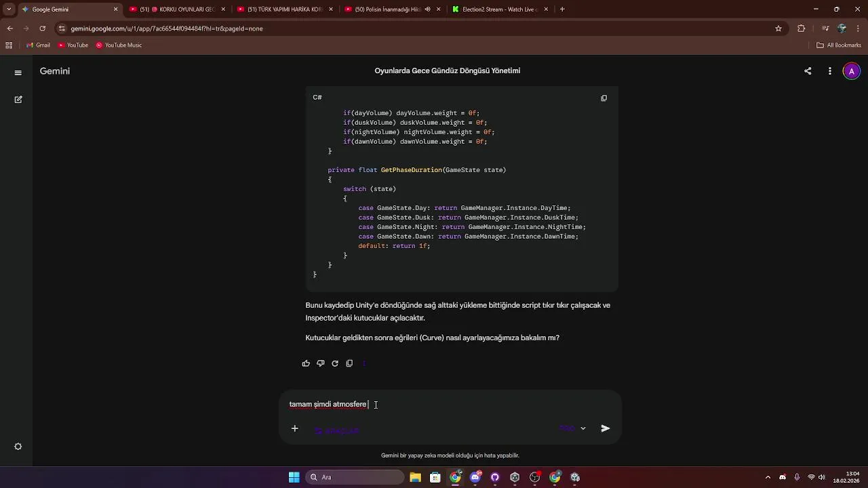Open the Google account avatar

[x=852, y=71]
